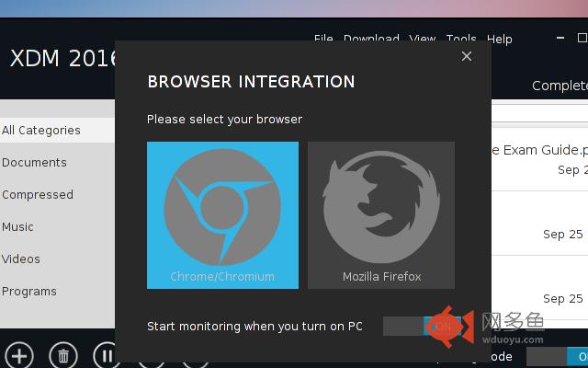
Task: Open the File menu
Action: tap(323, 38)
